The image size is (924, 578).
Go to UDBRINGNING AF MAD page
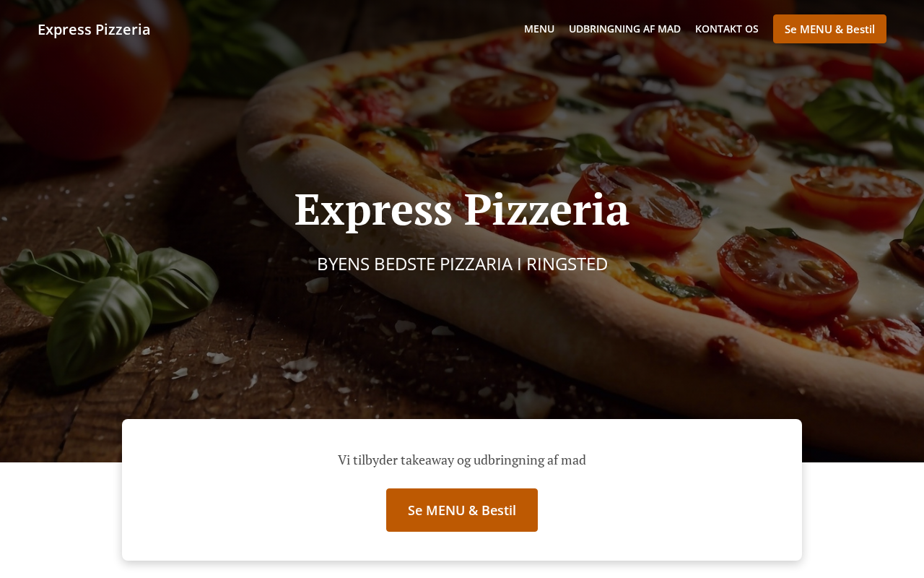[624, 29]
